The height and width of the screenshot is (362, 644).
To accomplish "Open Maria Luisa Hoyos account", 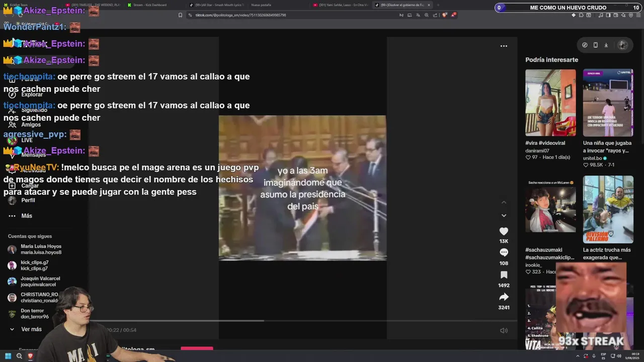I will point(34,249).
